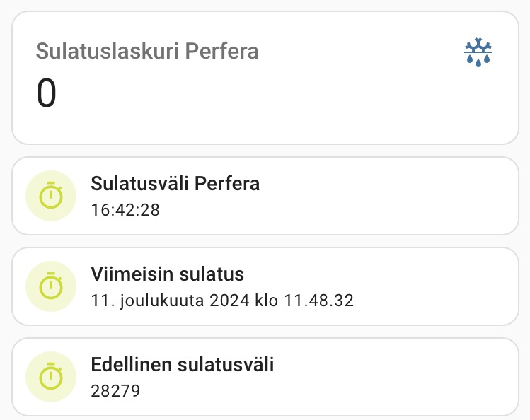Screen dimensions: 530x420
Task: Click the timer icon beside Sulatusväli Perfera
Action: (50, 195)
